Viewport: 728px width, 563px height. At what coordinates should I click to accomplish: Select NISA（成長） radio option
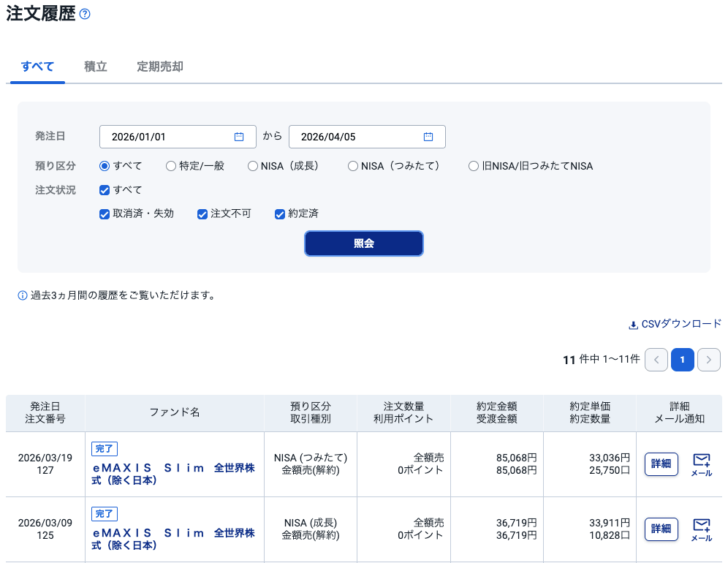coord(253,166)
